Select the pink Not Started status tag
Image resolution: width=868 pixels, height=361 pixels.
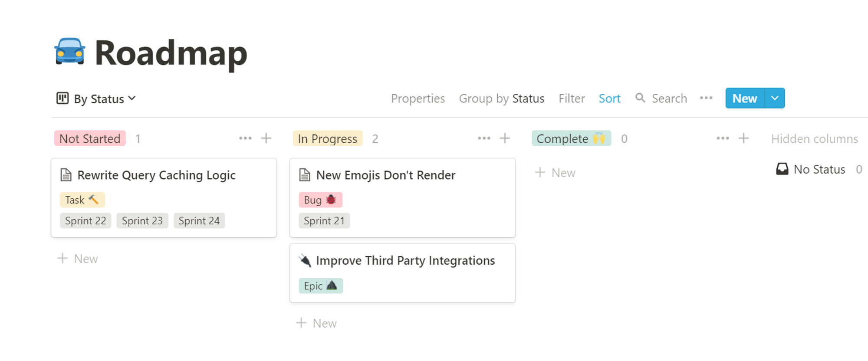coord(90,138)
